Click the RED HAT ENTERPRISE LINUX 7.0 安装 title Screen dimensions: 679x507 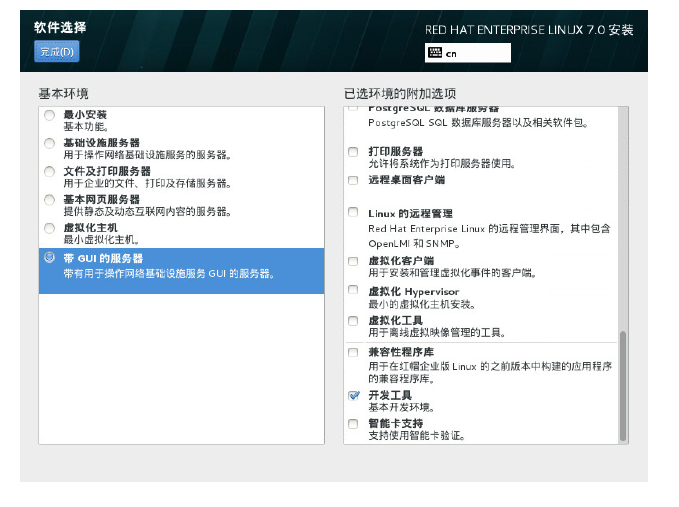(x=529, y=30)
